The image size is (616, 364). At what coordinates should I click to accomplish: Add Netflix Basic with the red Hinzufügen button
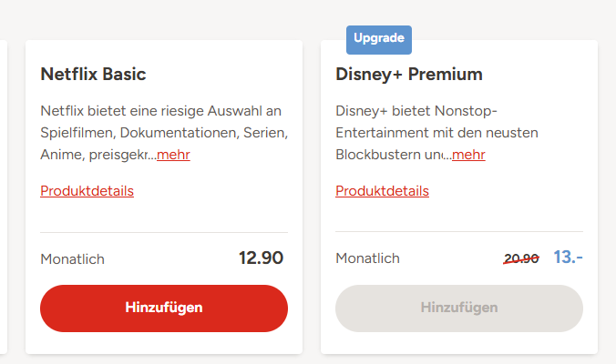(164, 308)
